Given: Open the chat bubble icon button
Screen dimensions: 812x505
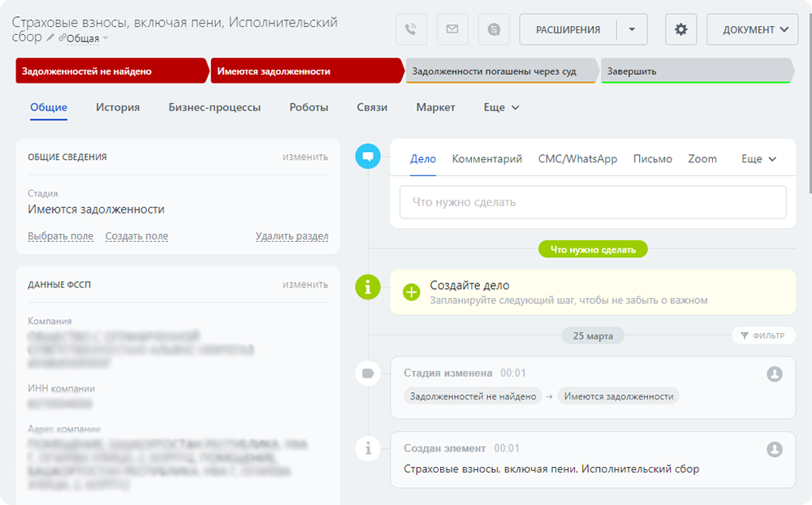Looking at the screenshot, I should (x=494, y=30).
